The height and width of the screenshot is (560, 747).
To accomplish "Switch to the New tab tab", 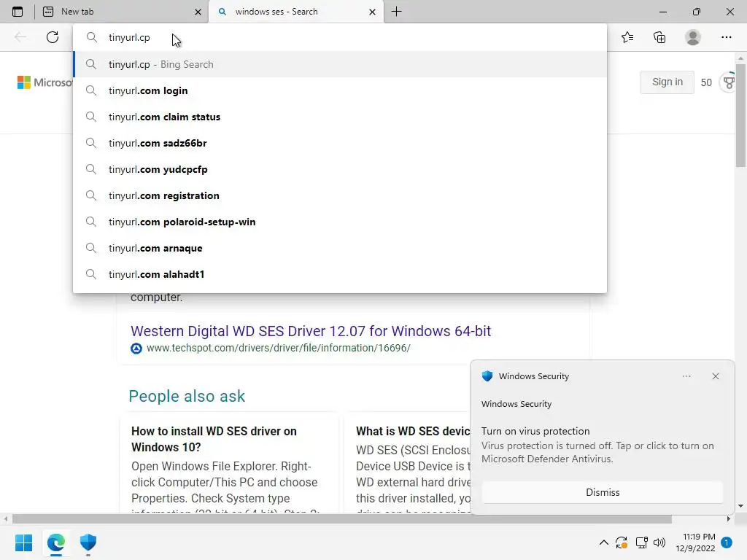I will (122, 12).
